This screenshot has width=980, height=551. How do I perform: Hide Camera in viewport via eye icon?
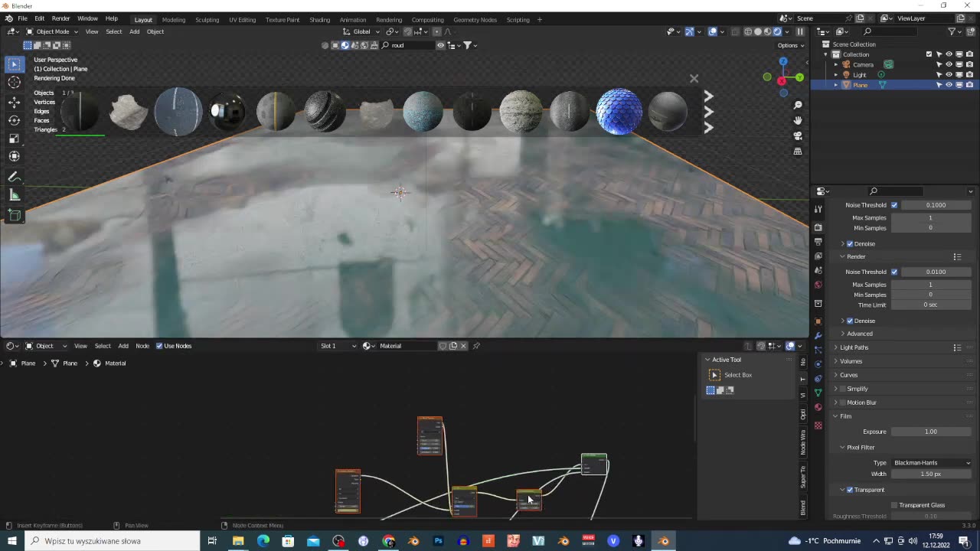point(949,64)
